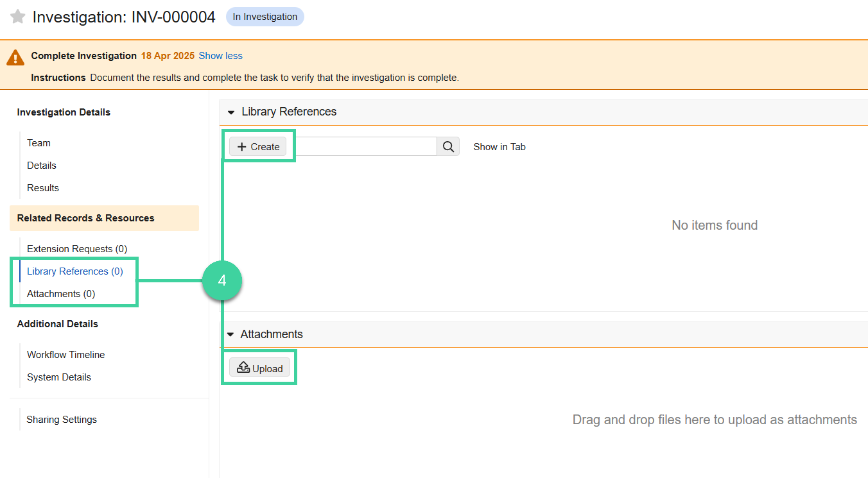The width and height of the screenshot is (868, 478).
Task: Select Library References (0) in sidebar
Action: [x=75, y=271]
